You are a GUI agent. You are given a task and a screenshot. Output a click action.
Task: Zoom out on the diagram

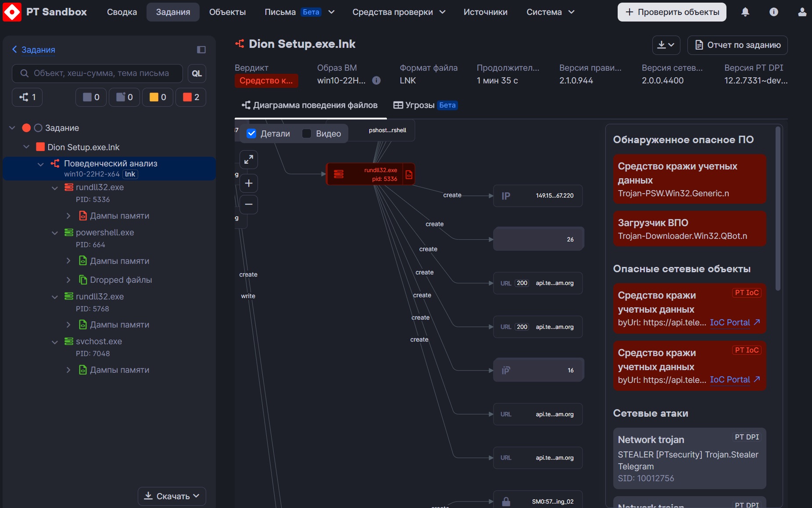[249, 205]
